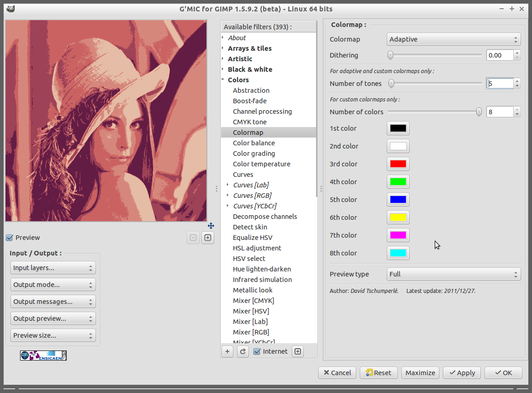532x393 pixels.
Task: Expand the Curves [RGB] subgroup
Action: [228, 195]
